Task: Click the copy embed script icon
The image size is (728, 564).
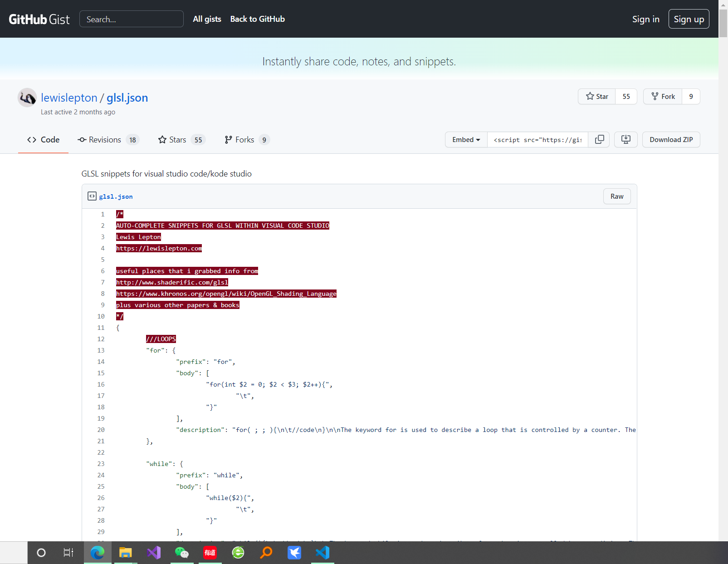Action: [x=599, y=140]
